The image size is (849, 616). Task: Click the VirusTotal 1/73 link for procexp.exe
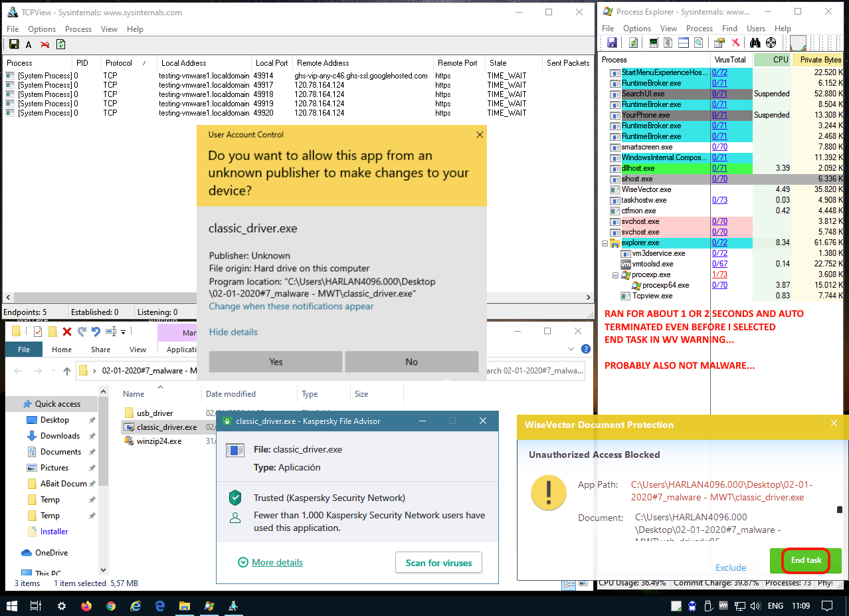click(719, 274)
